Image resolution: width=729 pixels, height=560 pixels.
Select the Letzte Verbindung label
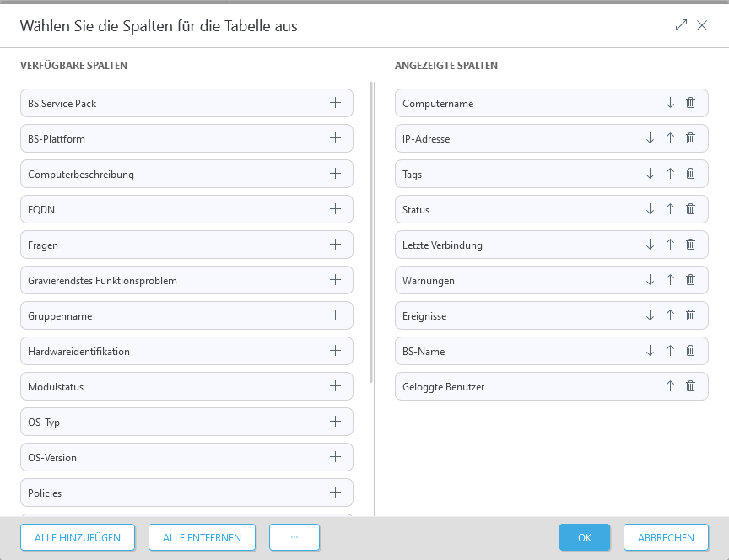tap(442, 245)
